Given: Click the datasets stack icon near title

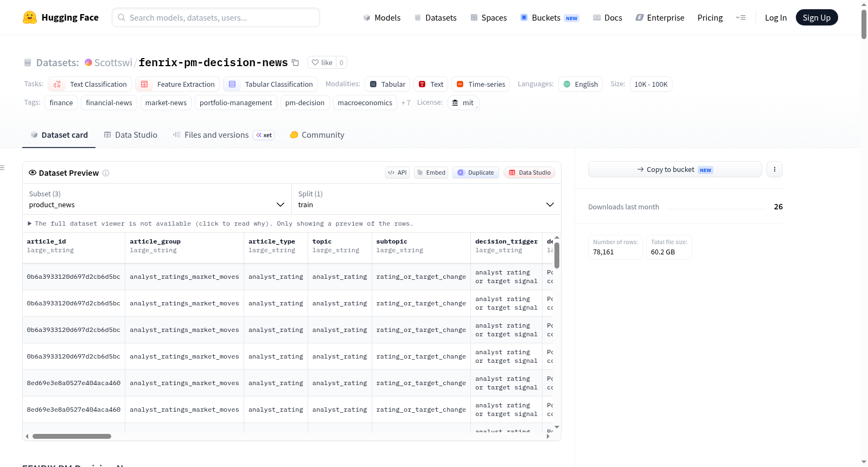Looking at the screenshot, I should pos(28,62).
